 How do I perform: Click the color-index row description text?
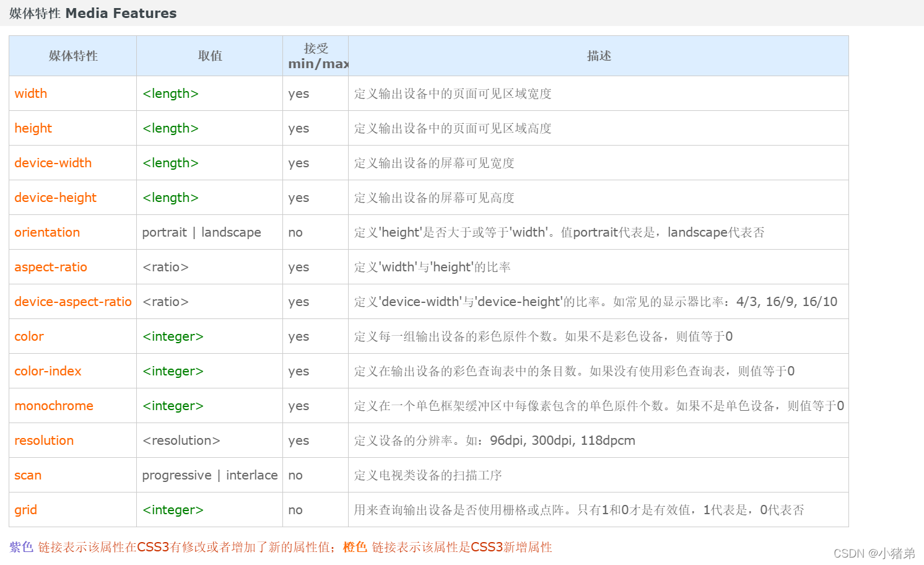point(574,371)
